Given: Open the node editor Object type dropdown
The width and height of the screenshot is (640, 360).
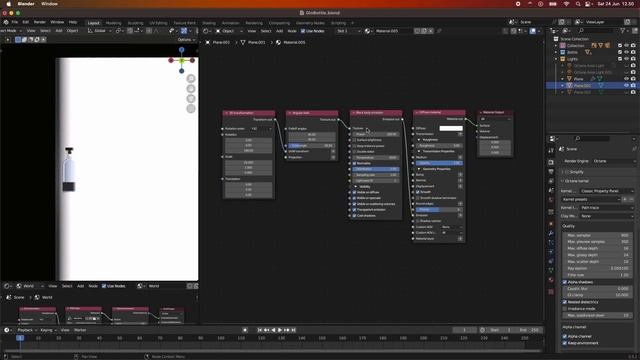Looking at the screenshot, I should coord(229,31).
